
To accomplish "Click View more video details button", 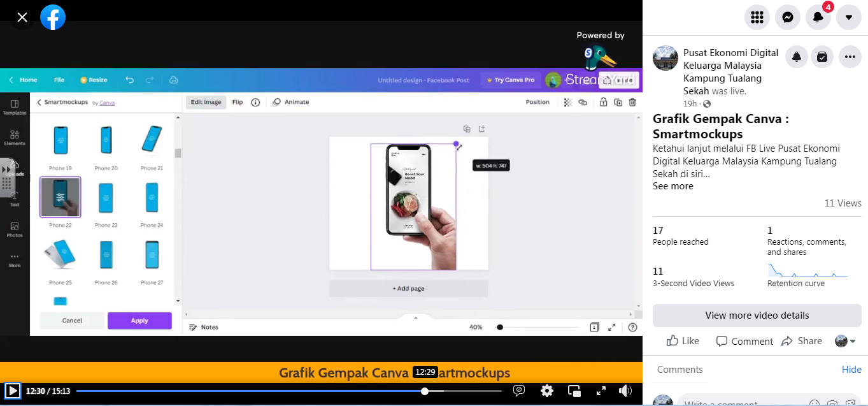I will [x=757, y=315].
